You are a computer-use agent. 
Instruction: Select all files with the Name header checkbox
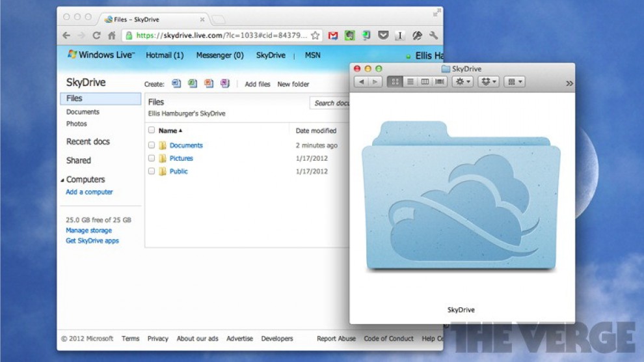pyautogui.click(x=152, y=130)
